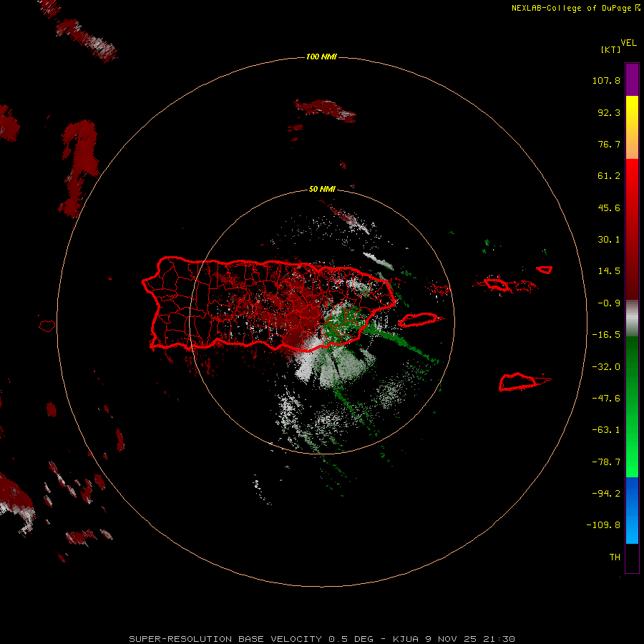Click the -109.8 legend value
This screenshot has width=644, height=644.
603,525
